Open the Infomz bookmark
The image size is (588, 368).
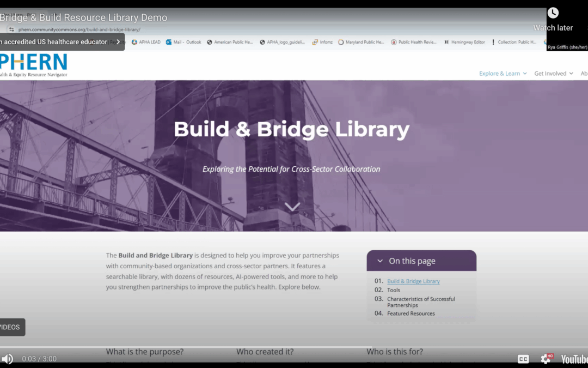pos(322,42)
